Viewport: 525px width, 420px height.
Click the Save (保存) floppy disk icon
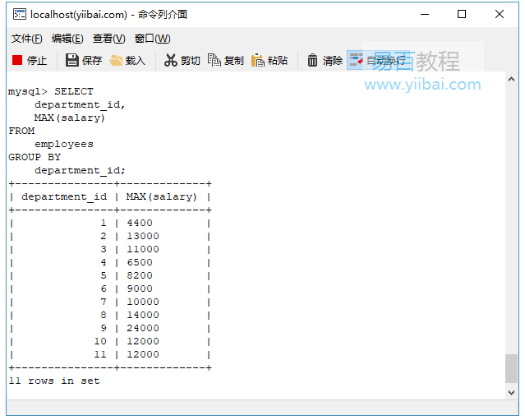[72, 60]
